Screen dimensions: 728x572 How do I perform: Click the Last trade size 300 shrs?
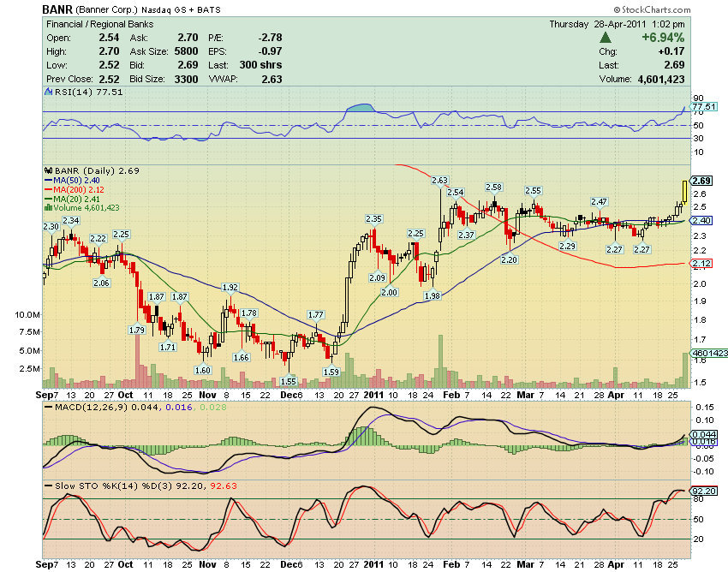[x=261, y=65]
